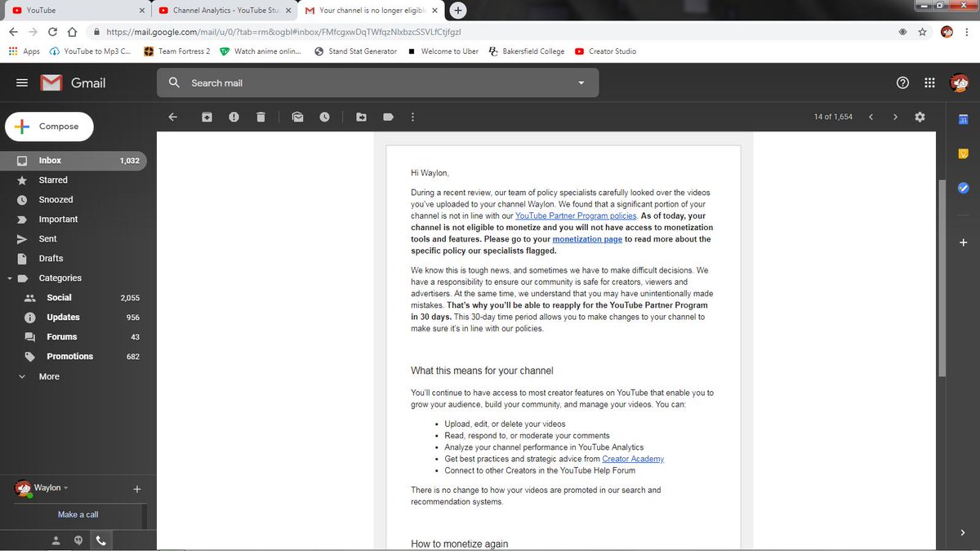Reload the page in the browser
Screen dimensions: 980x551
point(52,32)
